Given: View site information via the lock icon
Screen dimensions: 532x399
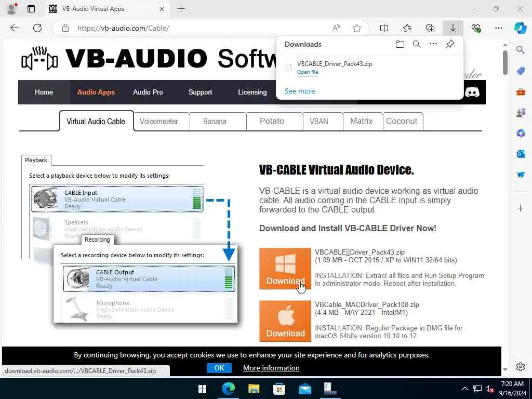Looking at the screenshot, I should 65,28.
